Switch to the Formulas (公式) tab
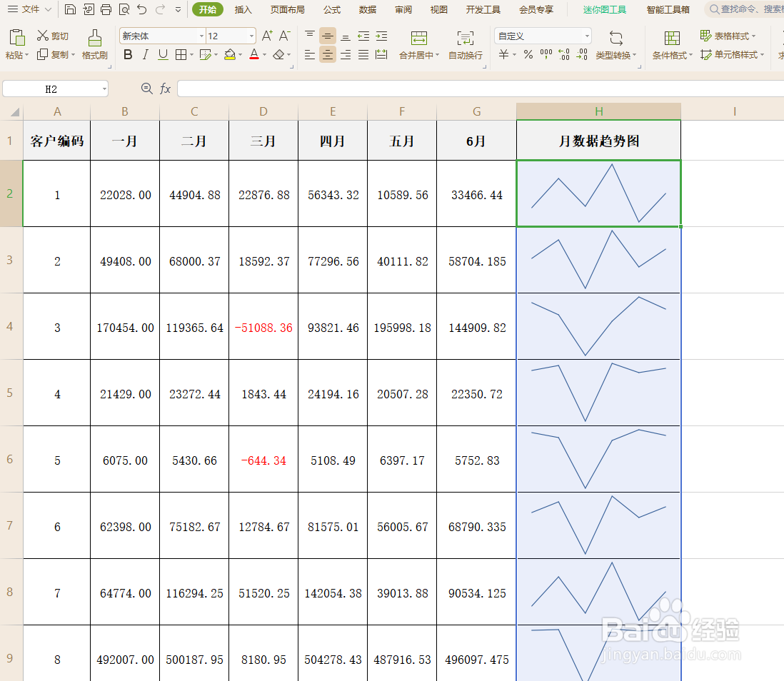The height and width of the screenshot is (681, 784). (332, 9)
